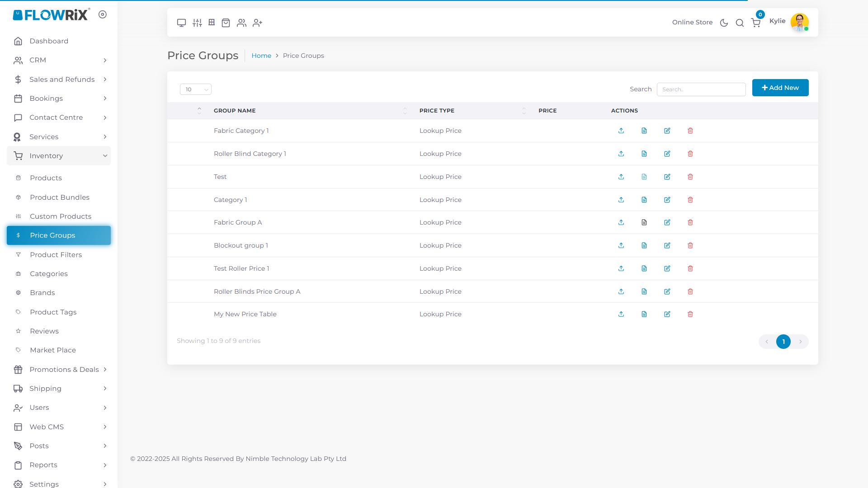The height and width of the screenshot is (488, 868).
Task: Edit the Category 1 price group
Action: 667,200
